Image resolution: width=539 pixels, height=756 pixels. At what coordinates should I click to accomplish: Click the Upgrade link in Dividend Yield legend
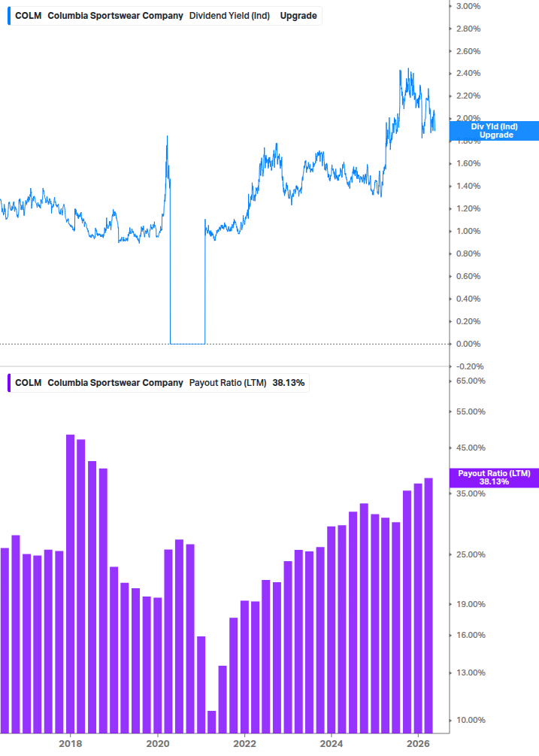(x=298, y=16)
